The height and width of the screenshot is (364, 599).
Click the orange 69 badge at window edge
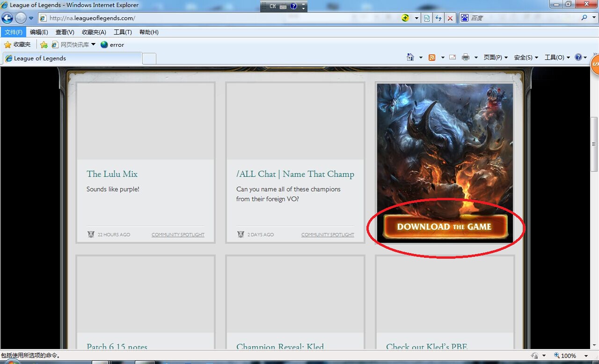tap(595, 65)
